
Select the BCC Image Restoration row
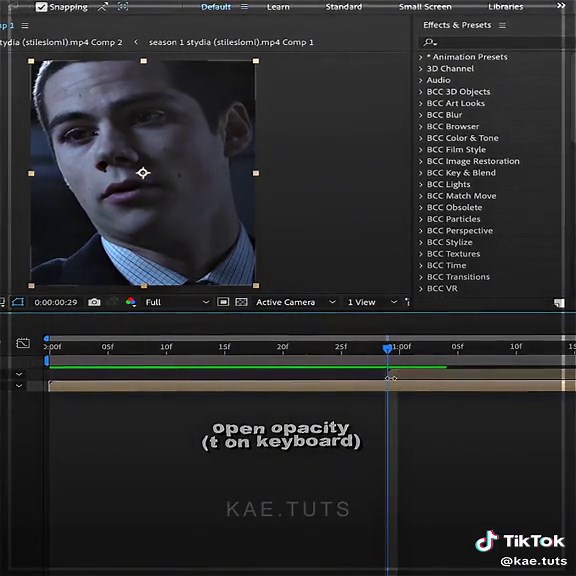click(x=469, y=161)
